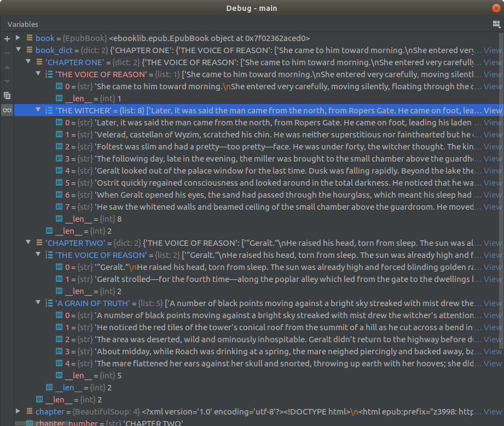Collapse 'THE VOICE OF REASON' list under CHAPTER TWO

click(38, 254)
